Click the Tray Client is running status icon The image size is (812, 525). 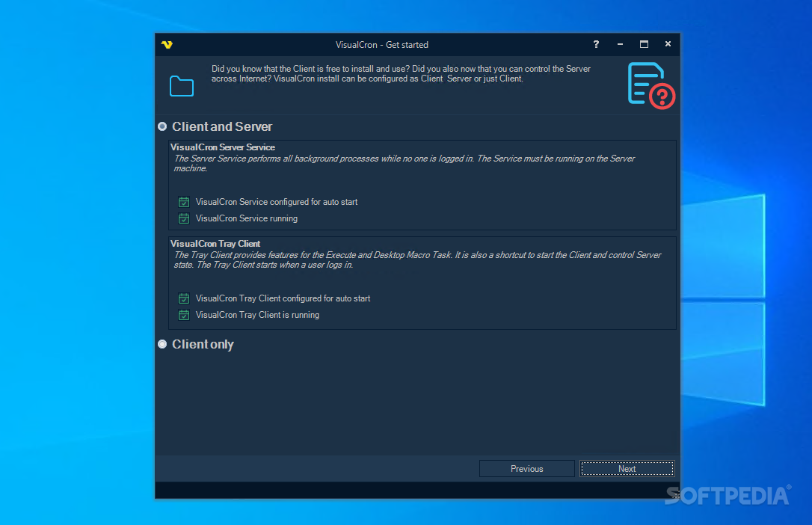184,315
